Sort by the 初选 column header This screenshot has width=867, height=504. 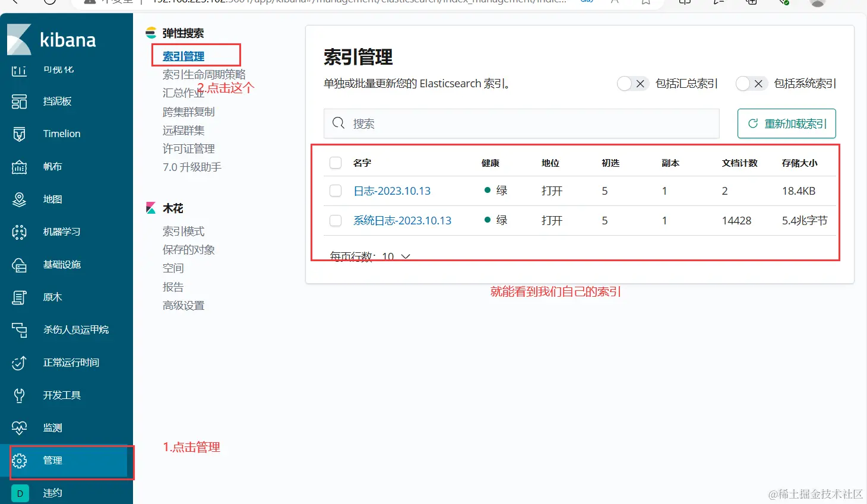(610, 163)
